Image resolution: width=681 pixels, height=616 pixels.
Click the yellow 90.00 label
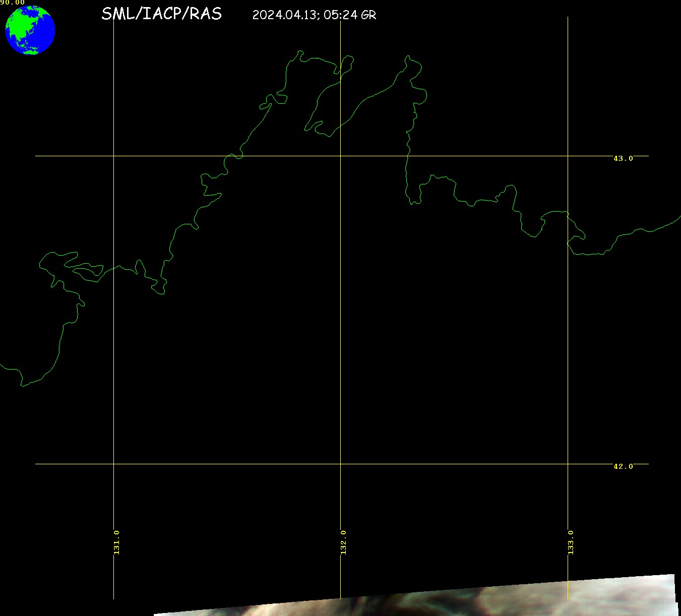pos(12,3)
